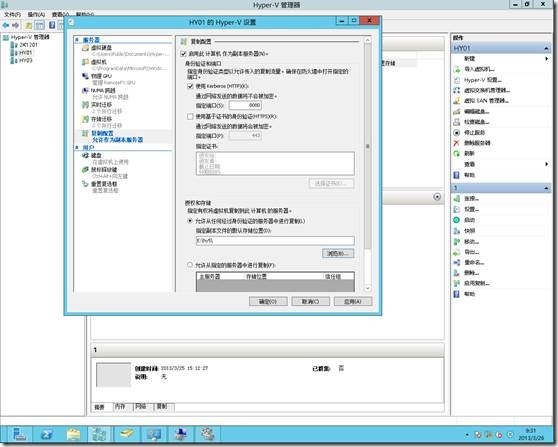Toggle 启用此计算机作为副本服务器 checkbox

point(183,54)
